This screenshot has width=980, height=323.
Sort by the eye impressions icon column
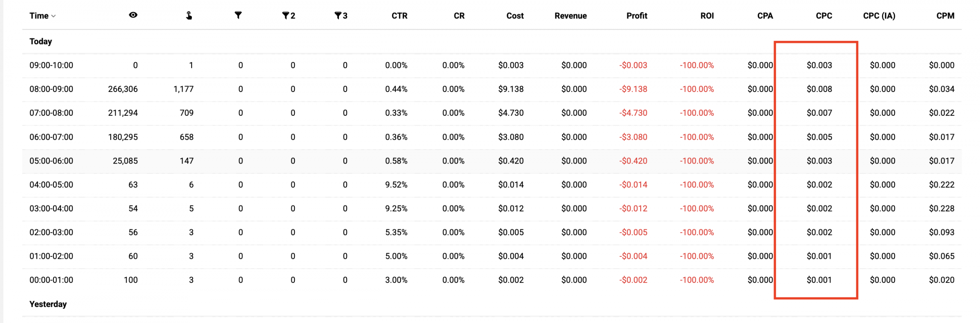coord(133,15)
